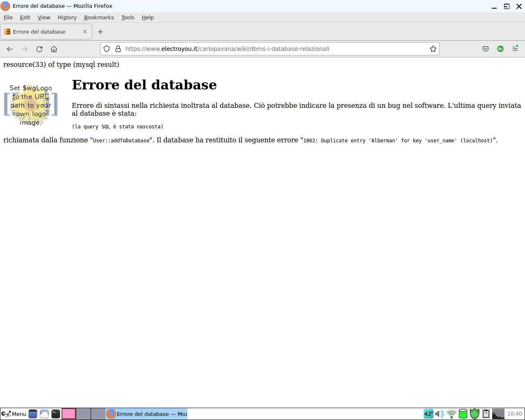Click the volume speaker icon in tray
Screen dimensions: 525x420
point(439,414)
